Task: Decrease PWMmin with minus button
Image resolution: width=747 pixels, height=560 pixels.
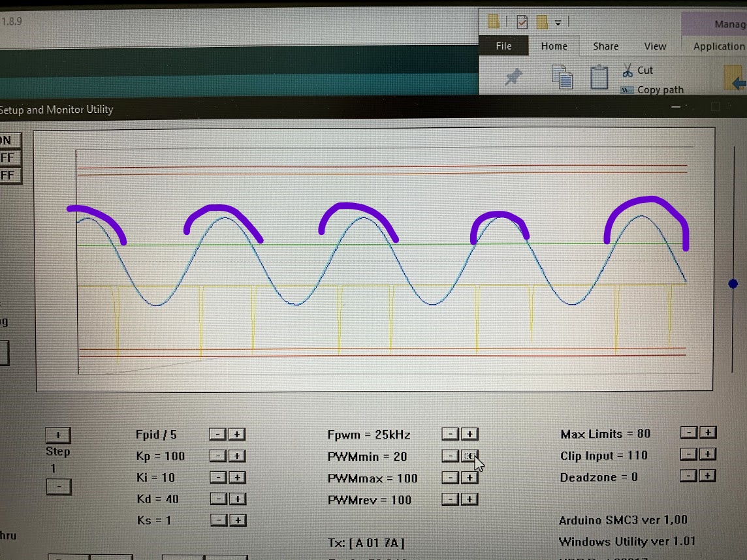Action: (450, 456)
